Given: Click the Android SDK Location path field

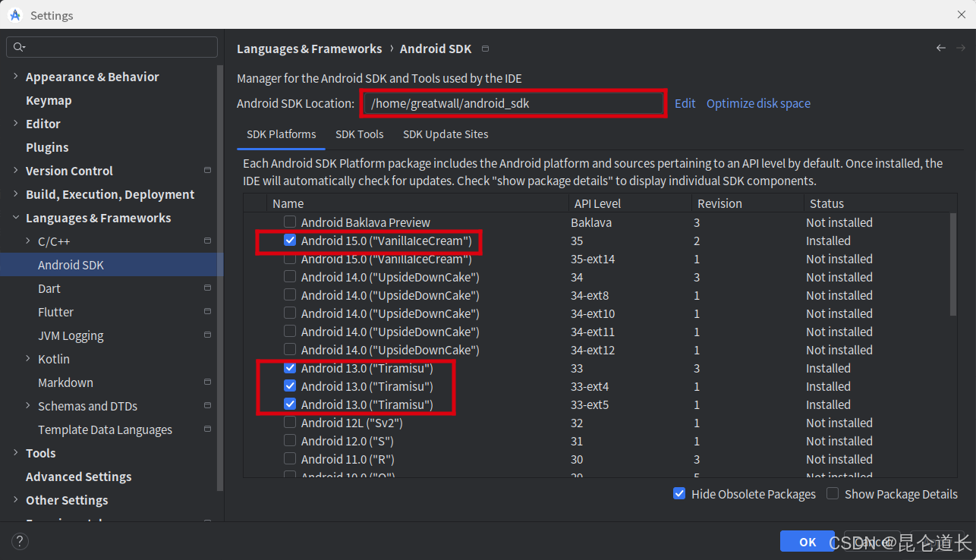Looking at the screenshot, I should (x=514, y=103).
